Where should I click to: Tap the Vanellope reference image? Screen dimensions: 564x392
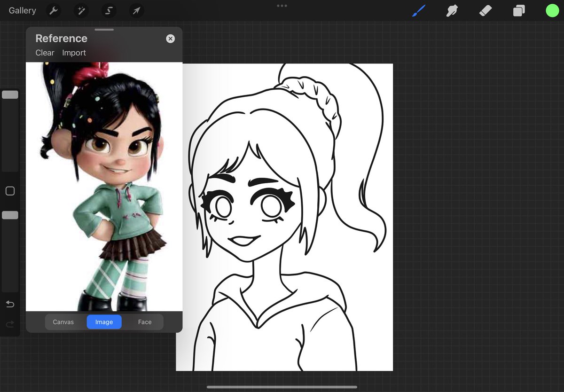point(104,187)
